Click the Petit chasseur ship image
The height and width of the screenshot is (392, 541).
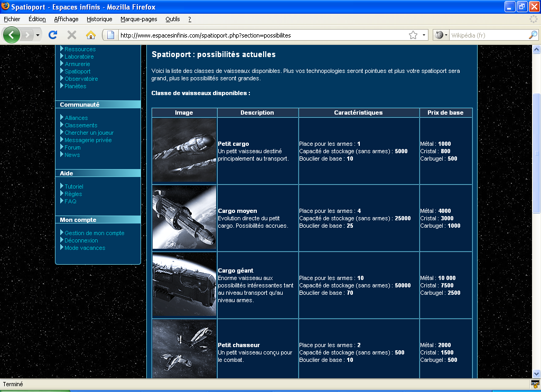pyautogui.click(x=184, y=349)
